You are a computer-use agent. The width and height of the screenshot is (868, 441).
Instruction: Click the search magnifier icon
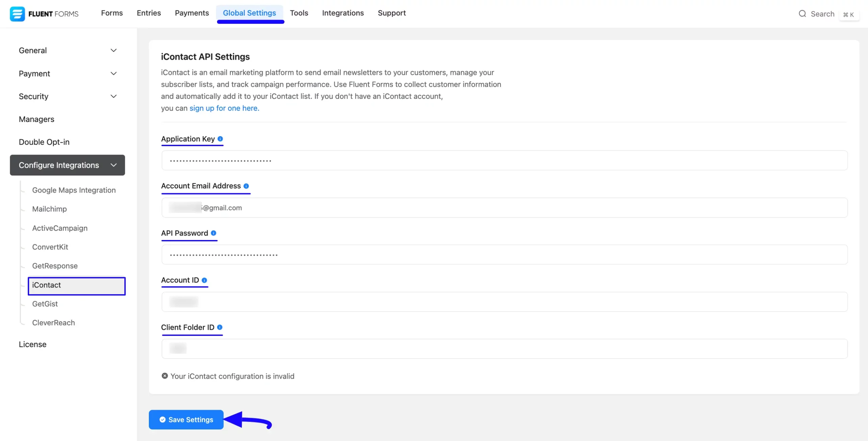pos(802,14)
